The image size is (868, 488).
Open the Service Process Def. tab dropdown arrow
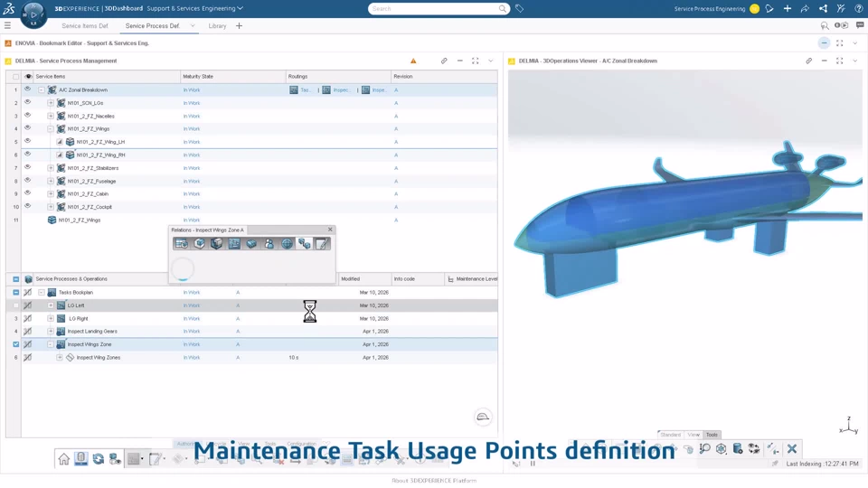coord(192,25)
